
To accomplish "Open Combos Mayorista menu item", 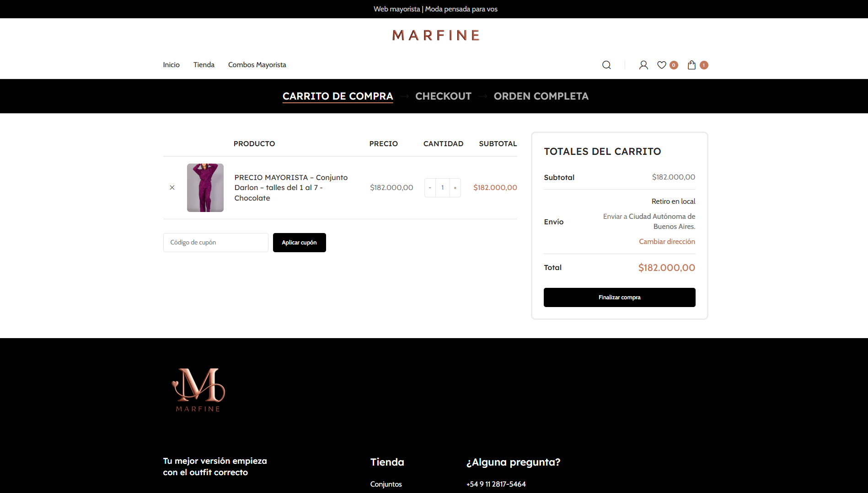I will pos(257,65).
